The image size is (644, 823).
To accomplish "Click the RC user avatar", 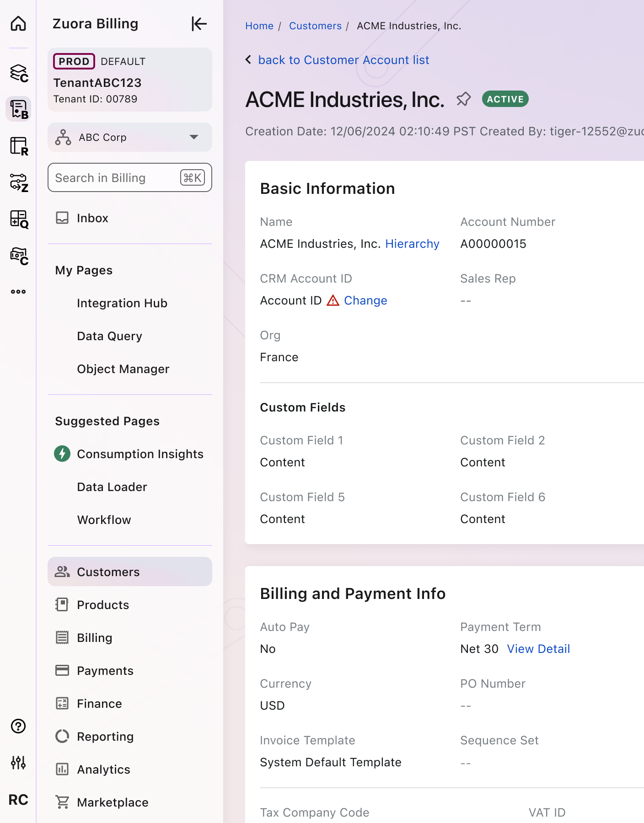I will click(x=18, y=800).
